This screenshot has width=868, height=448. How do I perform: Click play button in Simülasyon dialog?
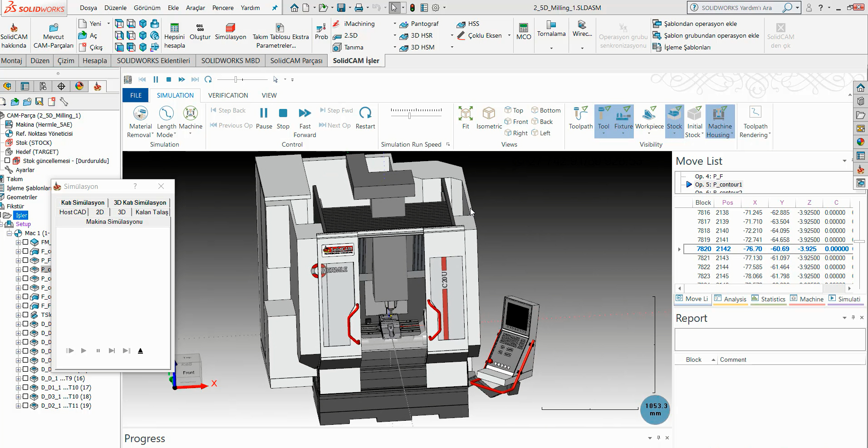pos(83,350)
